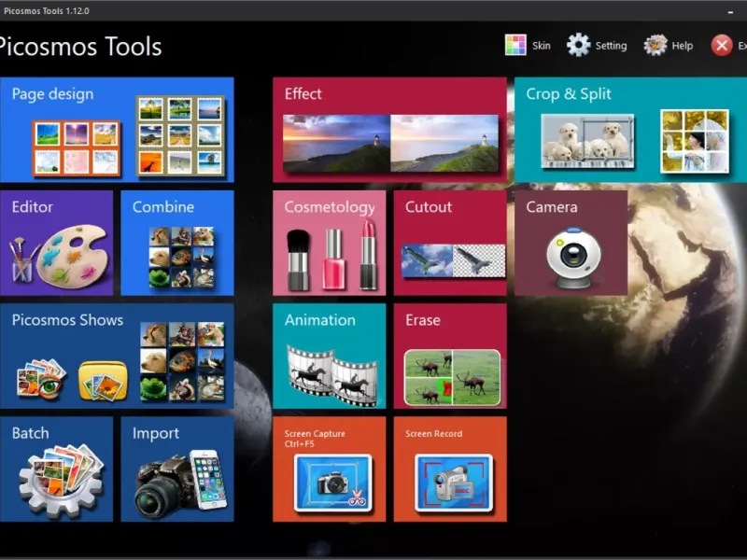Click the Animation tile title
The image size is (747, 560).
[x=320, y=320]
